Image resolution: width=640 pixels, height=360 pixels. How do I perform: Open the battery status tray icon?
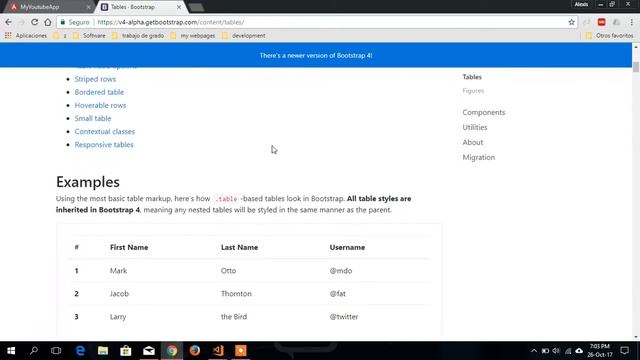click(545, 351)
